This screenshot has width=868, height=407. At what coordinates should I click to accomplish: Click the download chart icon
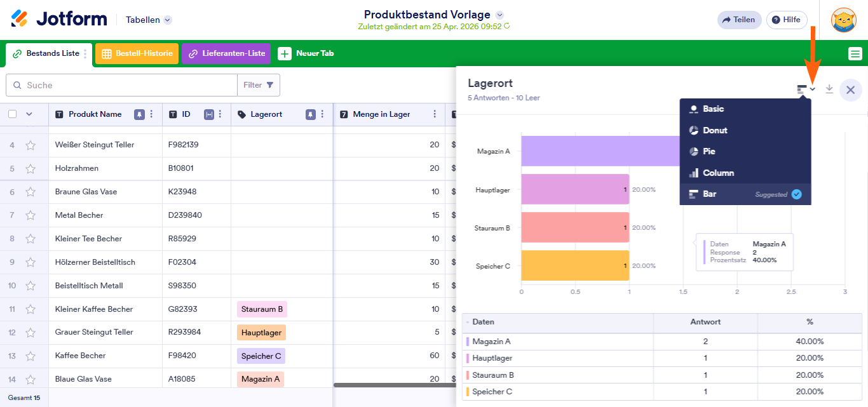(829, 90)
